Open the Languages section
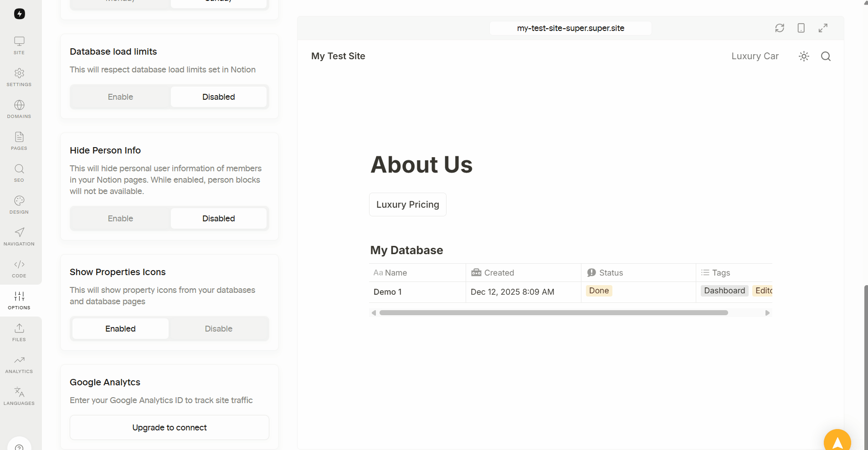This screenshot has height=450, width=868. click(19, 396)
